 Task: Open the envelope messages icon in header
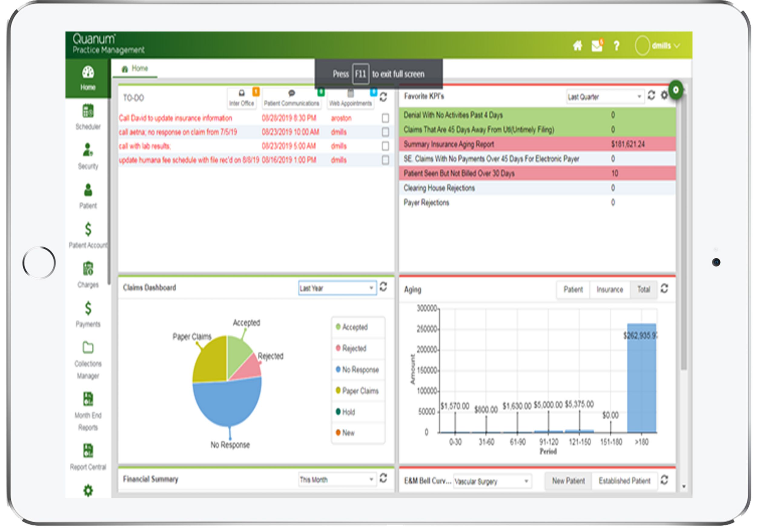point(597,46)
